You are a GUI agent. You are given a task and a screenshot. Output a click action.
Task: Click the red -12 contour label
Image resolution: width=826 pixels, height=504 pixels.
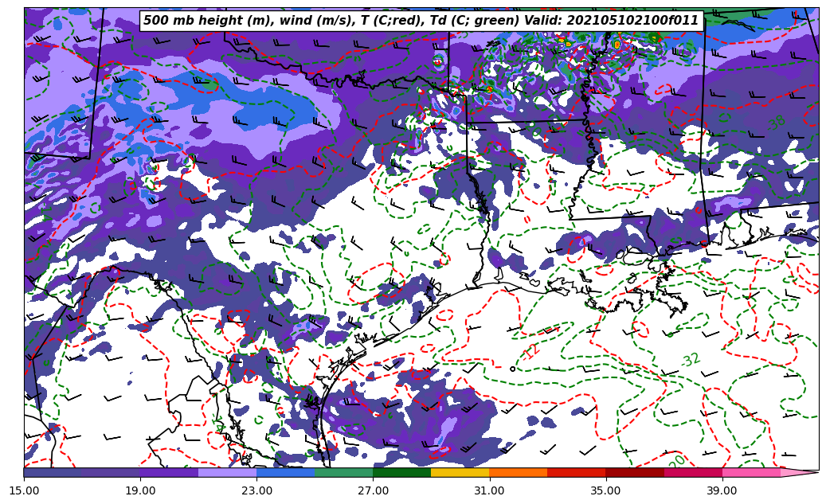(530, 350)
